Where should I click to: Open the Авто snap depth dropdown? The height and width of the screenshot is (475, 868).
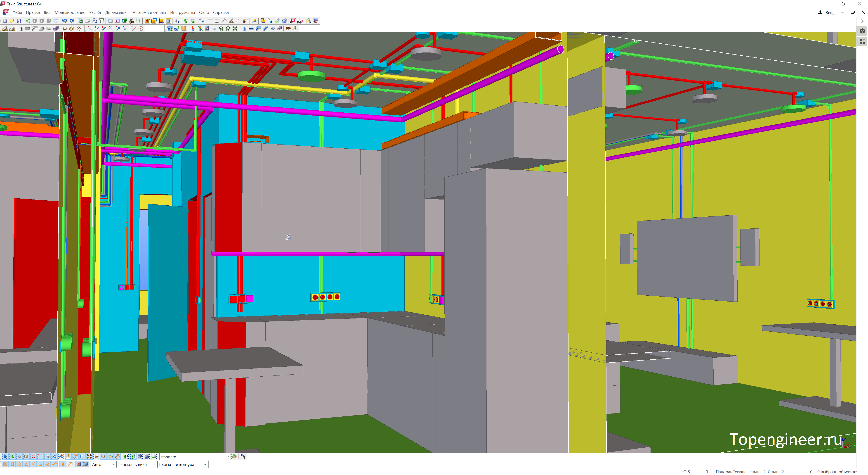(113, 465)
